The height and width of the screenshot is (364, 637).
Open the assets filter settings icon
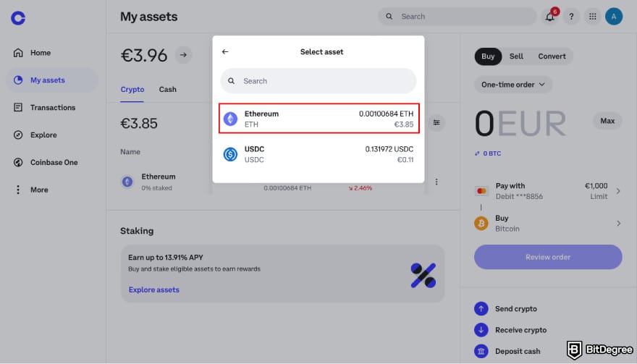pyautogui.click(x=436, y=123)
